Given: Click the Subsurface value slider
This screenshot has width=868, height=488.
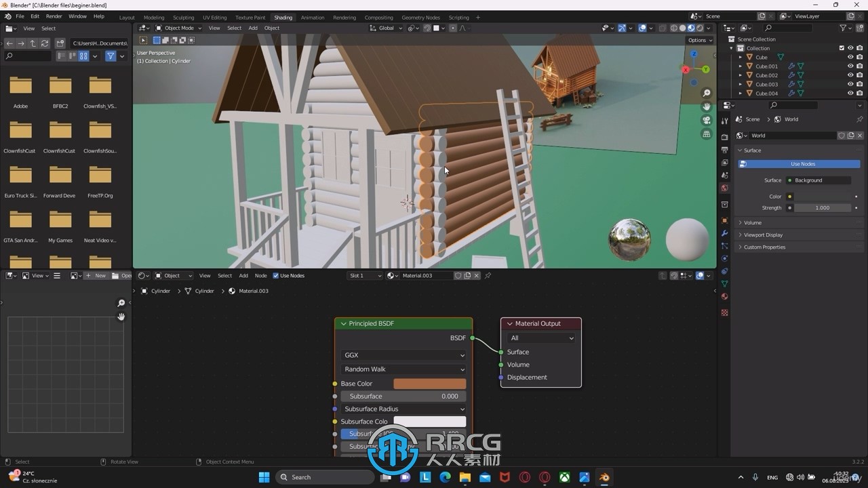Looking at the screenshot, I should point(404,396).
